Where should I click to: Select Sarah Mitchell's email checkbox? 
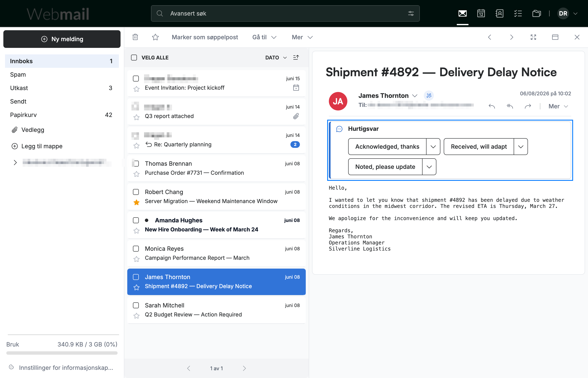click(136, 305)
